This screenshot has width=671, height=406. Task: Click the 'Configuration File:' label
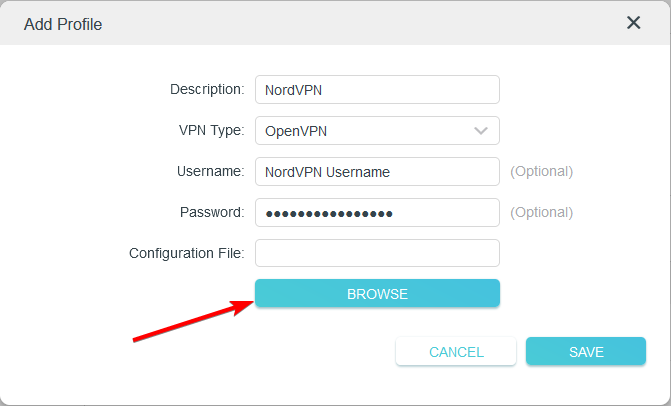(x=186, y=253)
